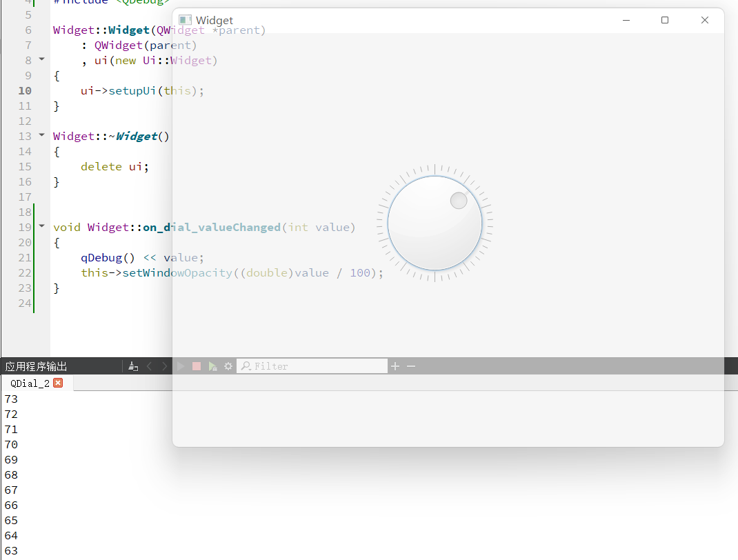Select the QDial_2 output tab
738x560 pixels.
point(30,383)
